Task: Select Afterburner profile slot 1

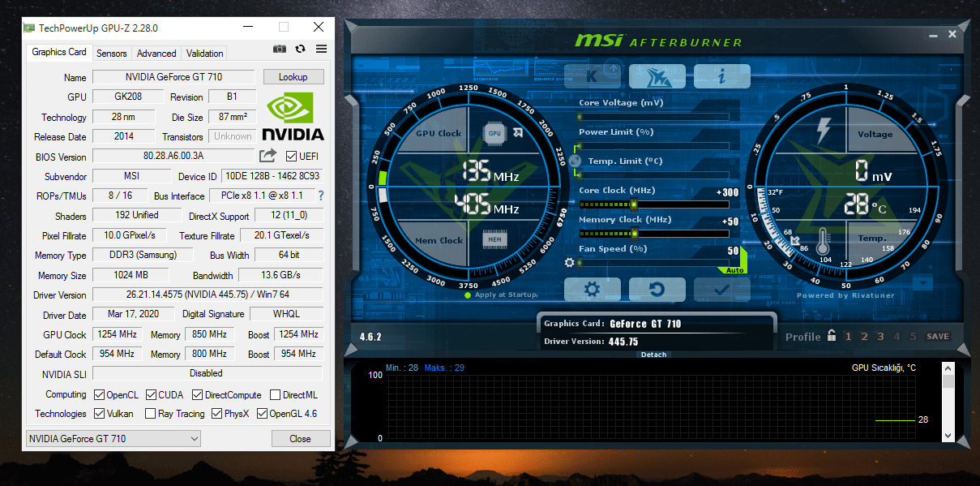Action: 848,337
